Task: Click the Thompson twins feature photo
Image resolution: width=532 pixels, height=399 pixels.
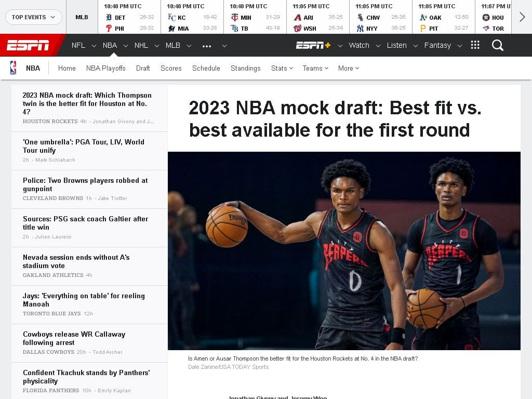Action: click(344, 251)
